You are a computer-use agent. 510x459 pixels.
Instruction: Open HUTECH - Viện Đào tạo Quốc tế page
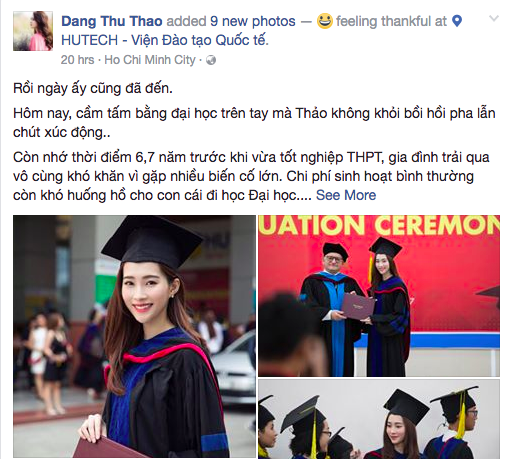tap(165, 40)
